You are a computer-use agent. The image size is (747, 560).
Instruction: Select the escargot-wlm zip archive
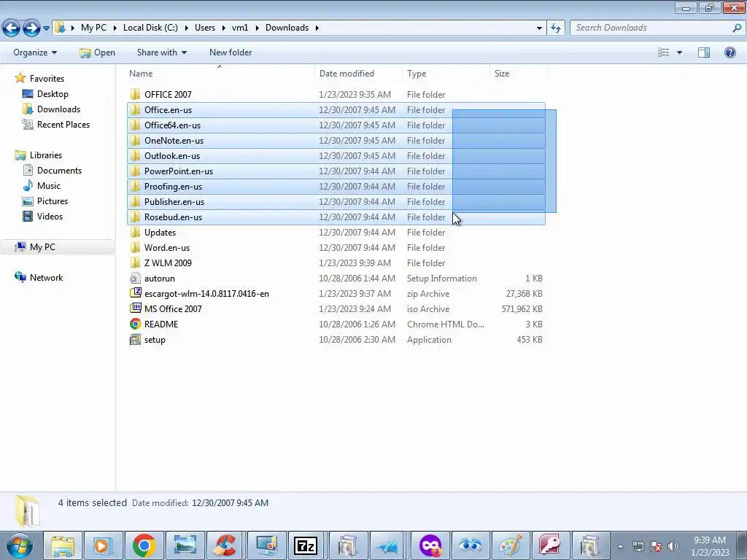pyautogui.click(x=336, y=293)
